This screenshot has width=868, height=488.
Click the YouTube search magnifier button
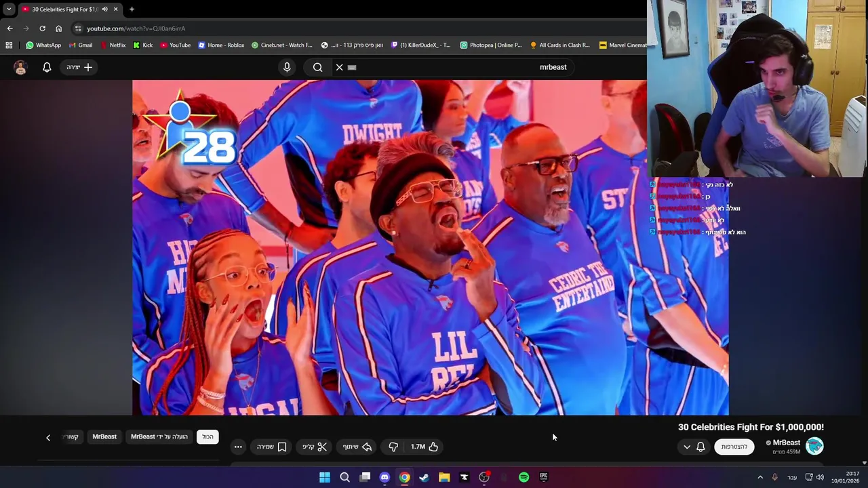[x=317, y=67]
